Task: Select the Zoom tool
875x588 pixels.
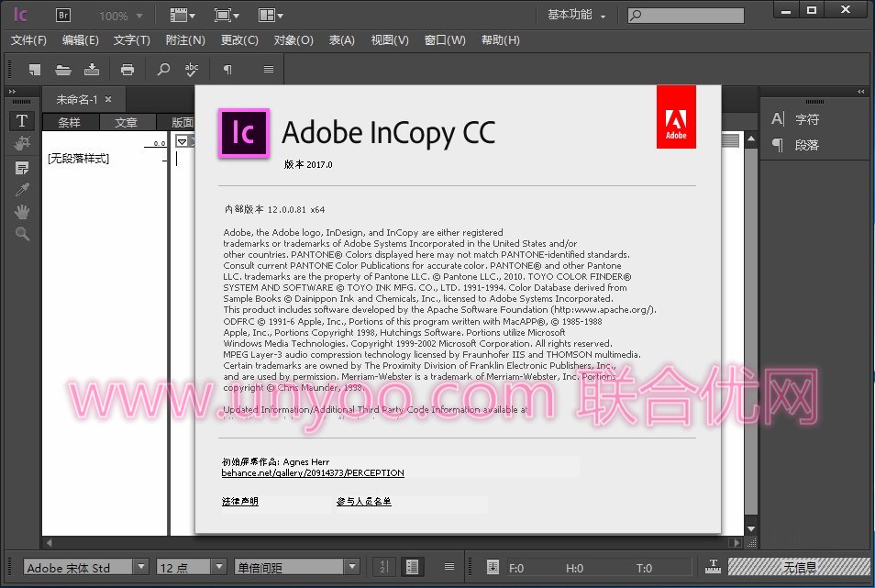Action: (22, 234)
